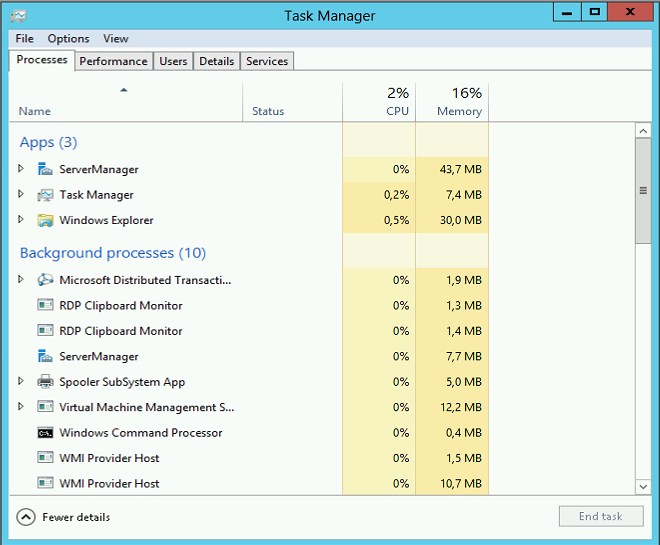Click the End task button
Screen dimensions: 660x545
tap(601, 516)
